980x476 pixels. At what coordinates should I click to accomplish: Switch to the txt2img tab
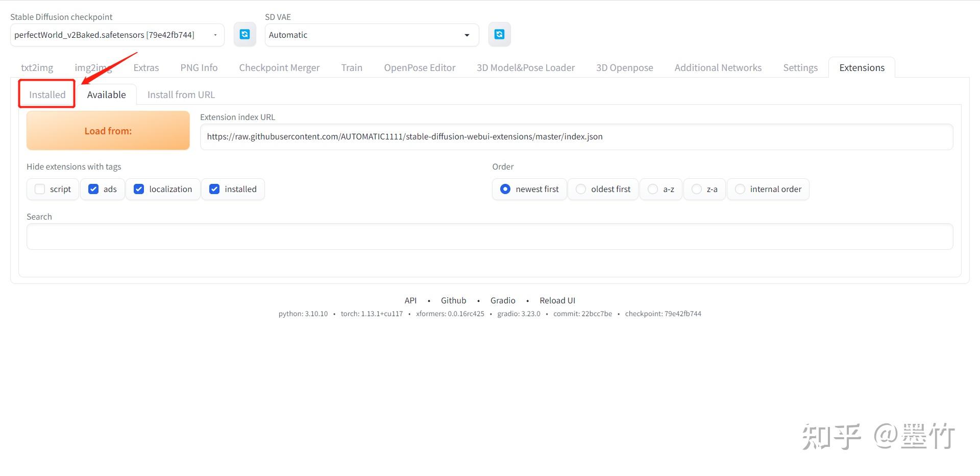click(x=36, y=67)
